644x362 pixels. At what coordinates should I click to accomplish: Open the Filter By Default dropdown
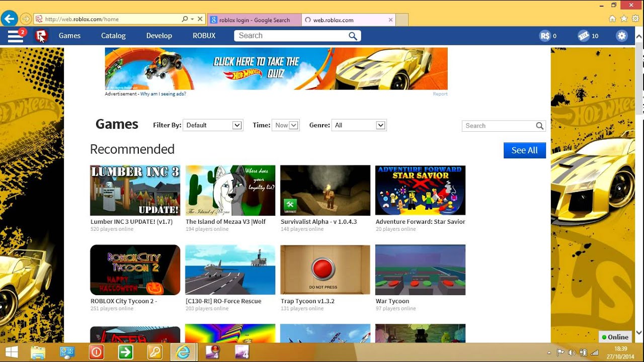point(213,125)
